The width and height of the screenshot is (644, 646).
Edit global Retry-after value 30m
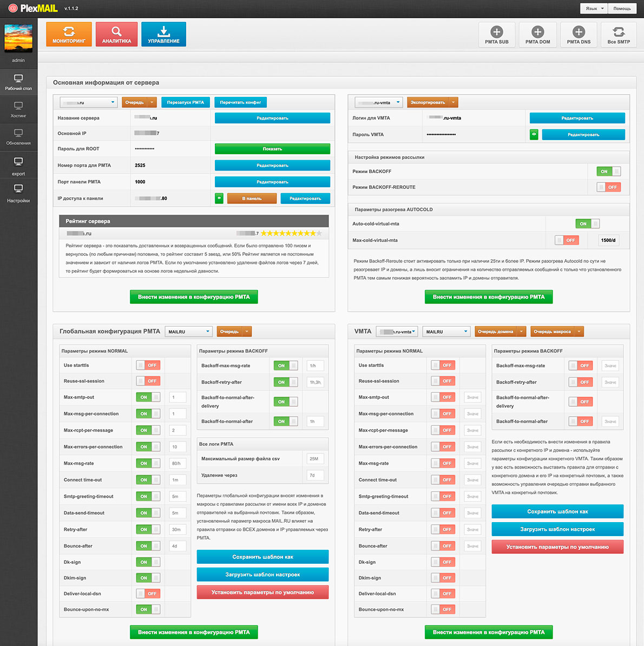pyautogui.click(x=178, y=530)
